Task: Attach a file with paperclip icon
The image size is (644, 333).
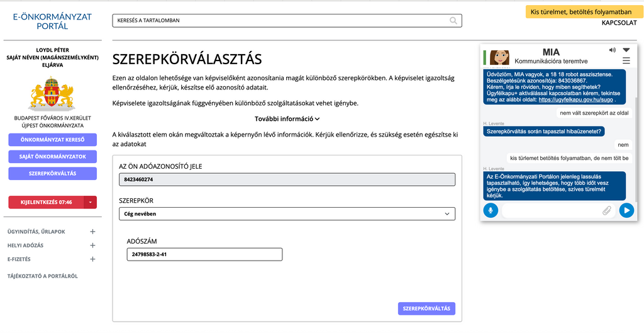Action: (607, 210)
